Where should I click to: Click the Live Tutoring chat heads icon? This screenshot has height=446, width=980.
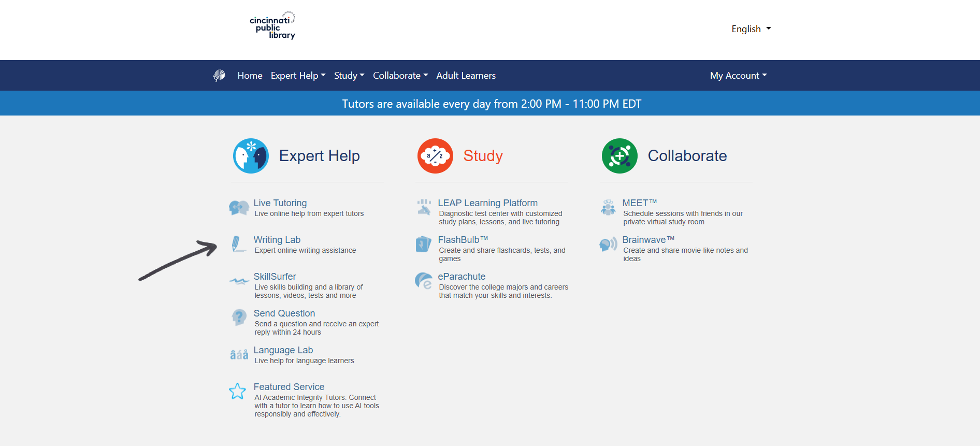click(x=239, y=208)
